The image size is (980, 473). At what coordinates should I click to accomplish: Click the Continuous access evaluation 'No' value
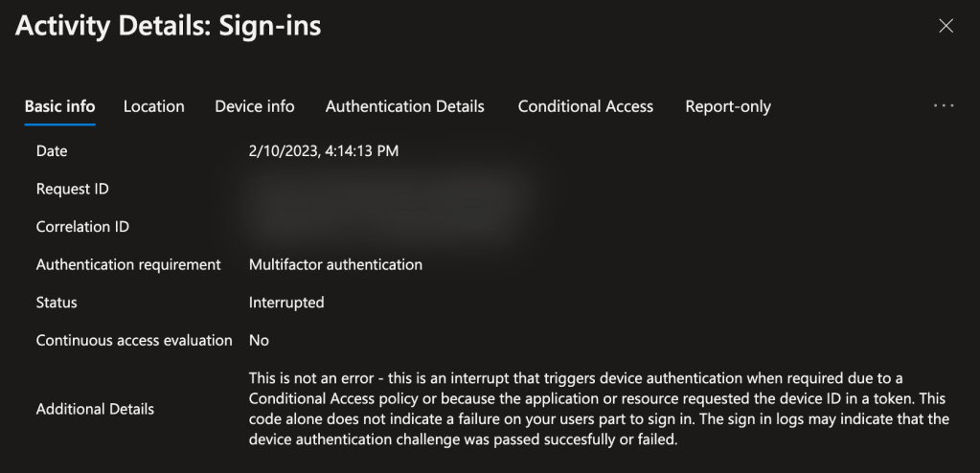[259, 340]
